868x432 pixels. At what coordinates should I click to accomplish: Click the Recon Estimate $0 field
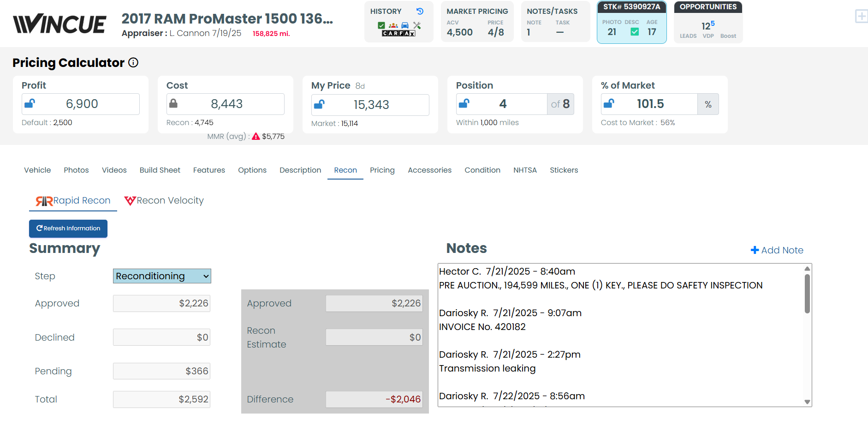point(374,337)
